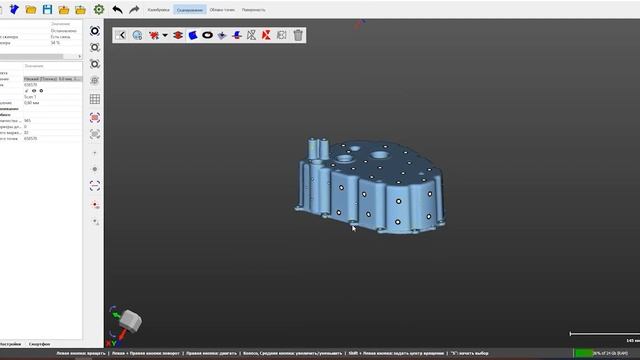This screenshot has height=360, width=640.
Task: Click the globe view icon in floating toolbar
Action: click(138, 35)
